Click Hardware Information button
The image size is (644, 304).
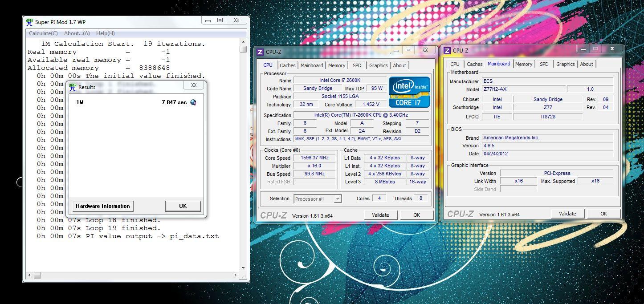click(103, 206)
